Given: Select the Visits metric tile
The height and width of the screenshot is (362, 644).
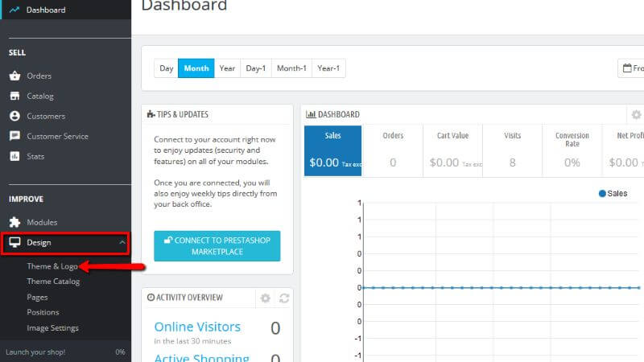Looking at the screenshot, I should click(512, 150).
